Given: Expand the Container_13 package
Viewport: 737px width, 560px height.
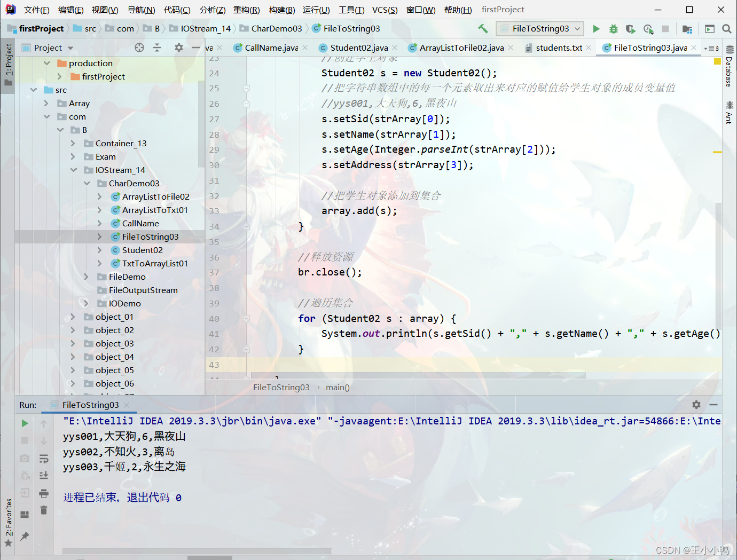Looking at the screenshot, I should pos(73,143).
